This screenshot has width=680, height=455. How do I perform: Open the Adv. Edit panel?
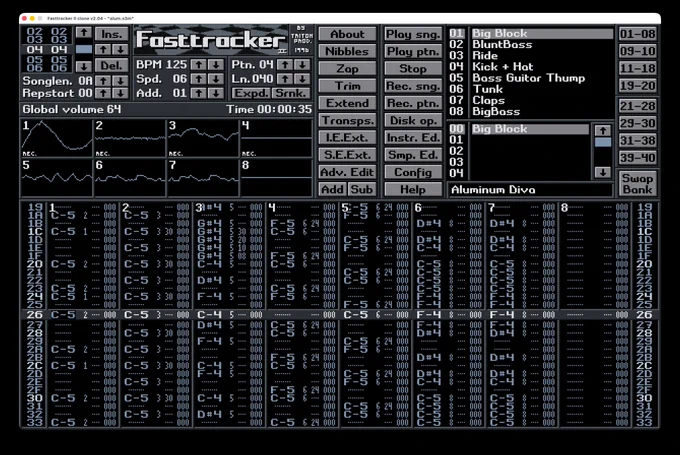[347, 172]
